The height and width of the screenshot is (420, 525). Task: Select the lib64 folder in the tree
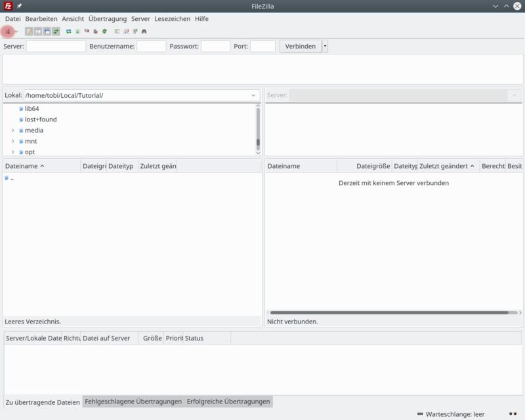coord(31,108)
